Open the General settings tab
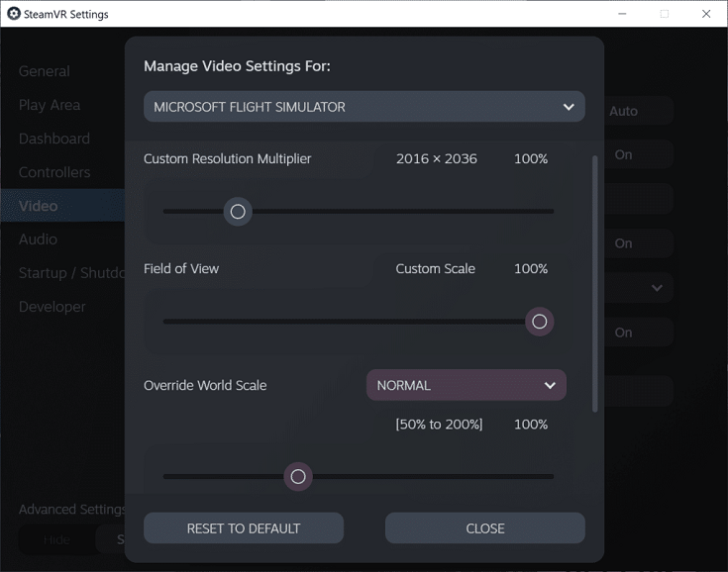The image size is (728, 572). (x=45, y=71)
